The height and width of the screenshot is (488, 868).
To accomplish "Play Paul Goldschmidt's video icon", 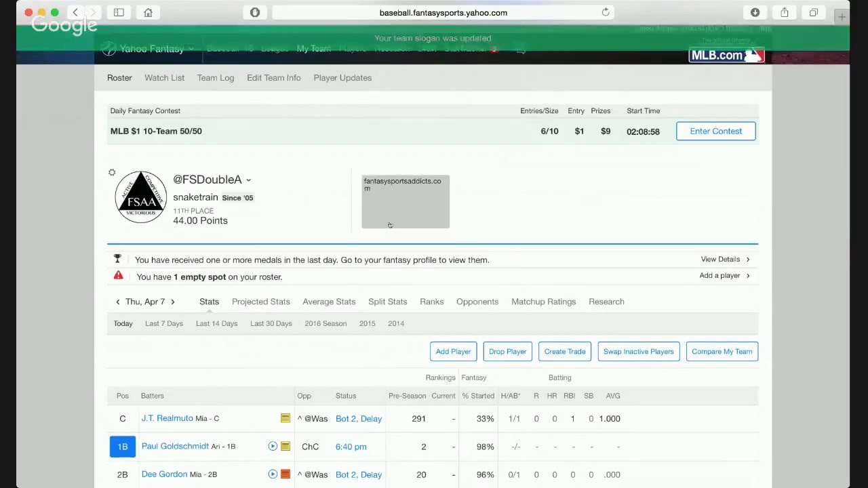I will (273, 446).
